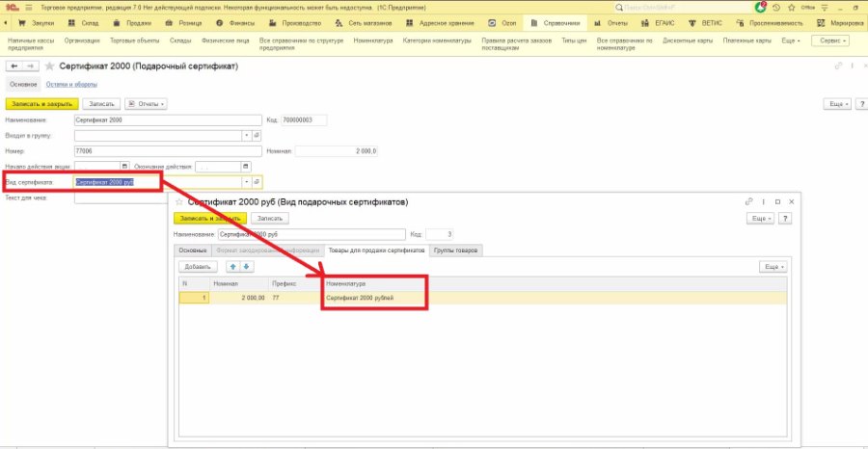
Task: Open the Сервис dropdown
Action: pyautogui.click(x=829, y=40)
